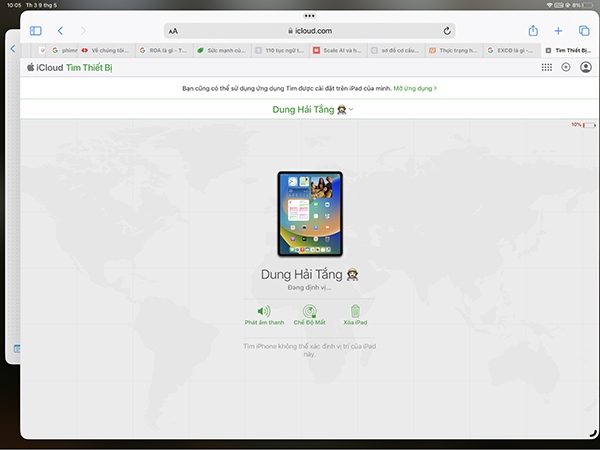Play sound with the Phát âm thanh icon

[x=264, y=314]
